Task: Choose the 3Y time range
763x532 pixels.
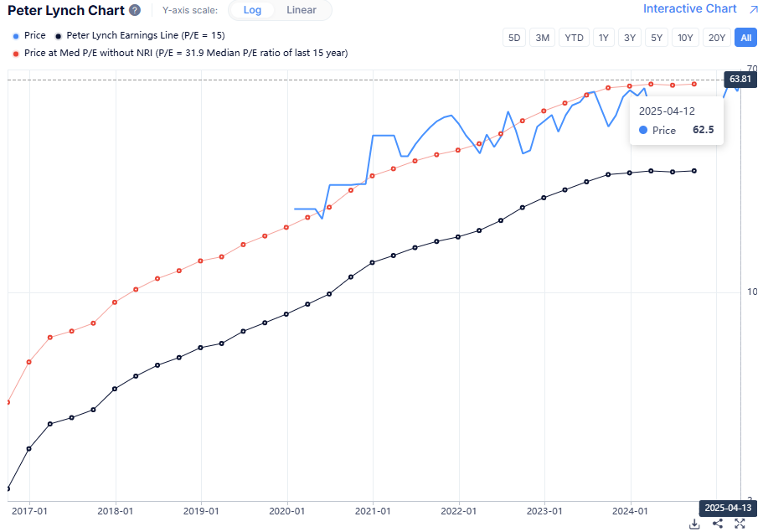Action: pos(630,38)
